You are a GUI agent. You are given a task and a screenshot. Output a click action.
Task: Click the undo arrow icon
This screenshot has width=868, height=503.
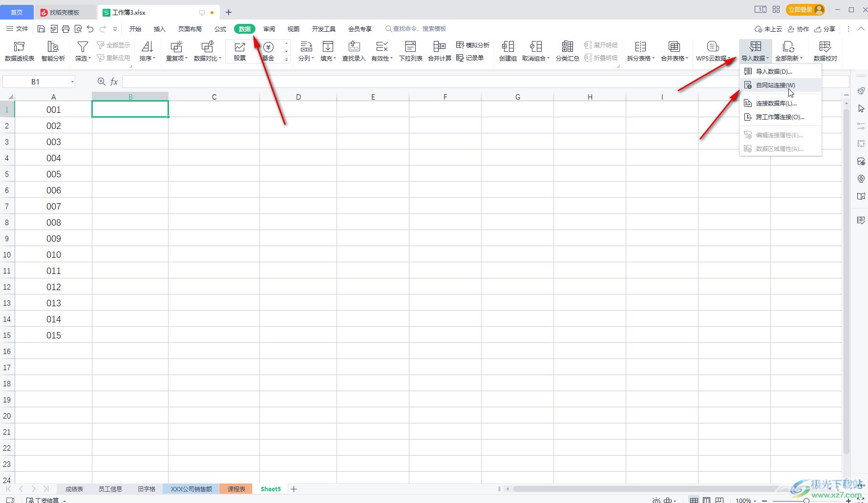point(90,29)
